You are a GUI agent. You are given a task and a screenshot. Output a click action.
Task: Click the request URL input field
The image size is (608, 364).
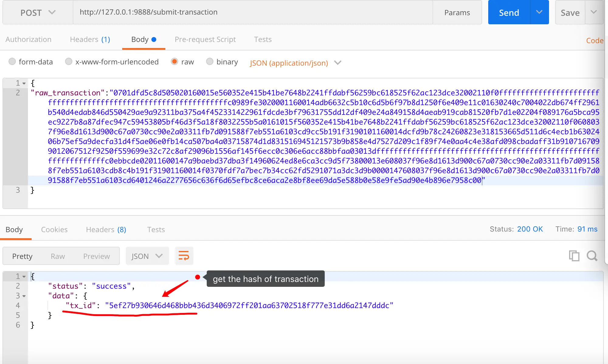point(252,12)
